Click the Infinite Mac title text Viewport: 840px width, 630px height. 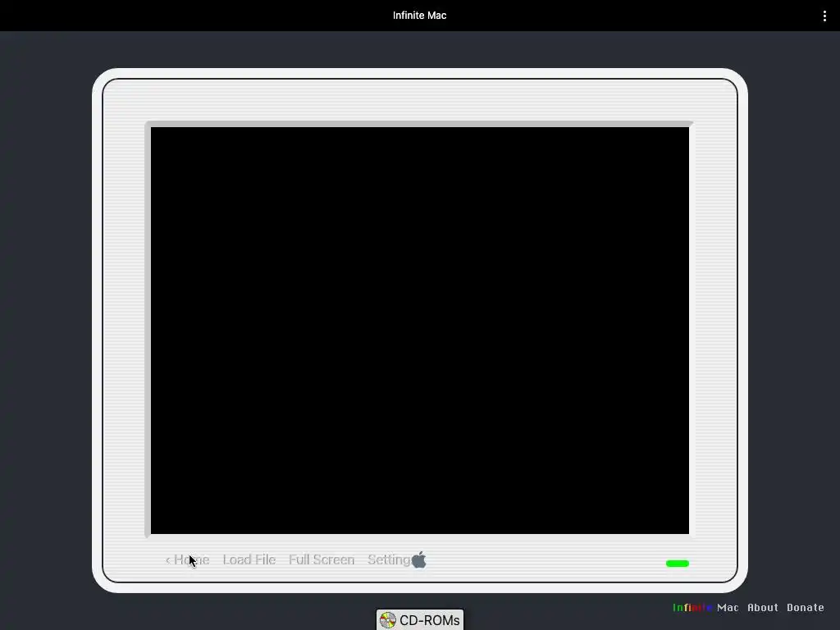coord(419,16)
